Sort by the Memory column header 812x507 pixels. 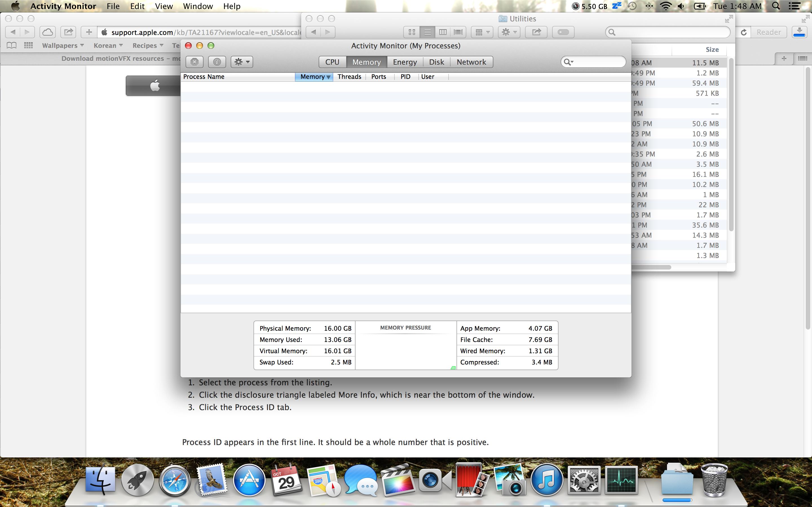point(314,77)
